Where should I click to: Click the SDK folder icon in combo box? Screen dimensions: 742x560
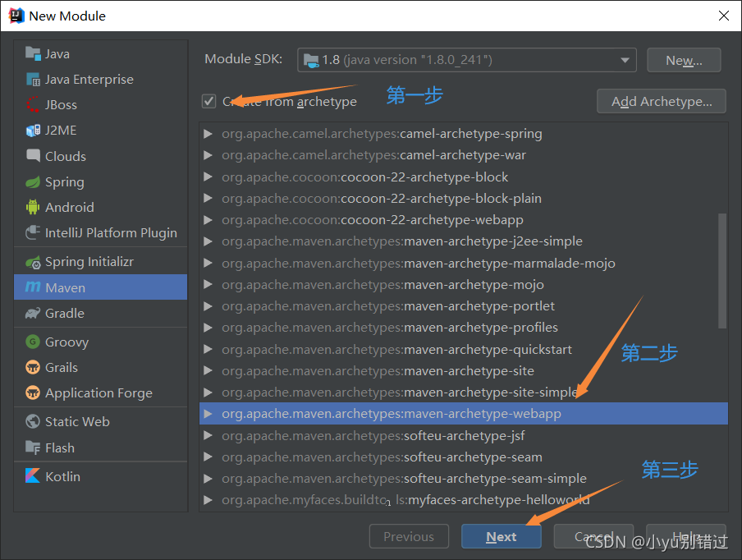311,60
